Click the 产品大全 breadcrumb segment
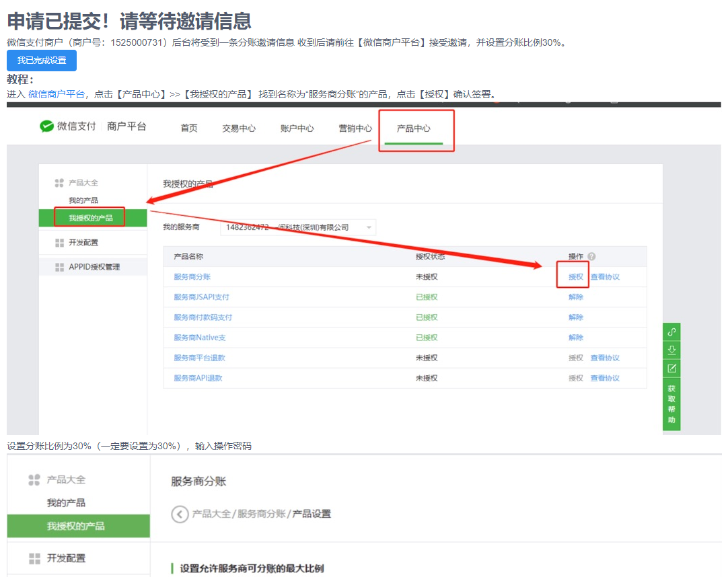Viewport: 728px width, 577px height. [x=211, y=514]
